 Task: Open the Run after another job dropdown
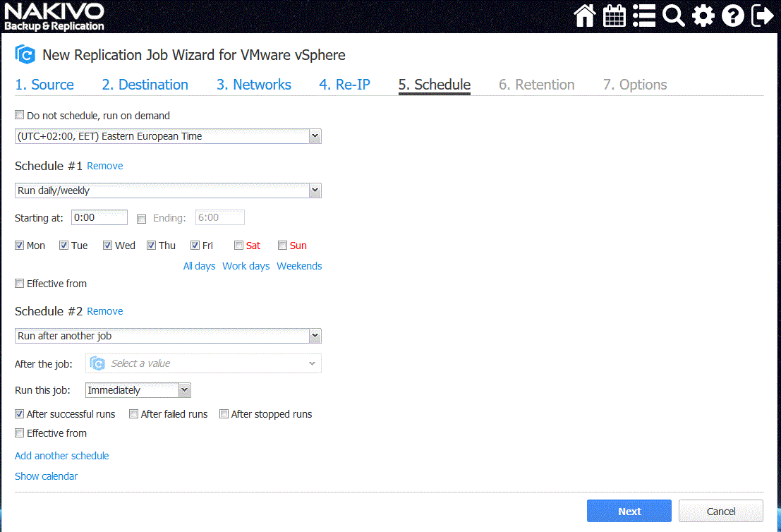pyautogui.click(x=168, y=336)
